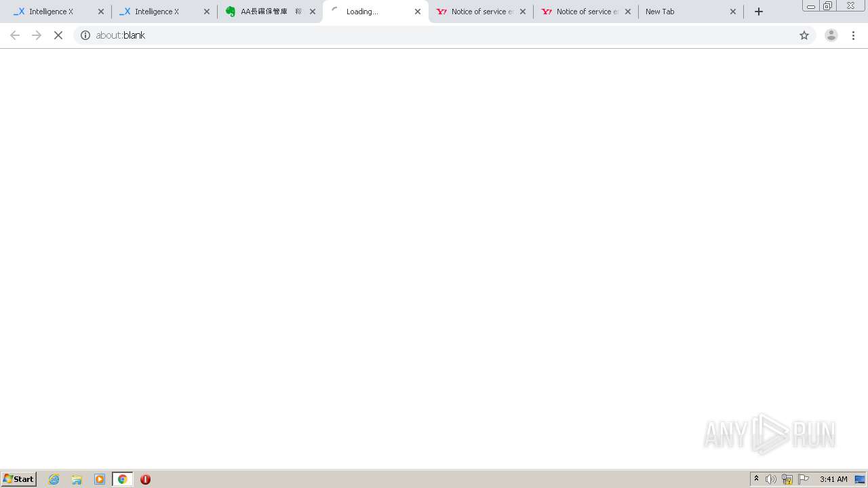Open the volume speaker tray icon
Viewport: 868px width, 488px height.
click(x=771, y=479)
